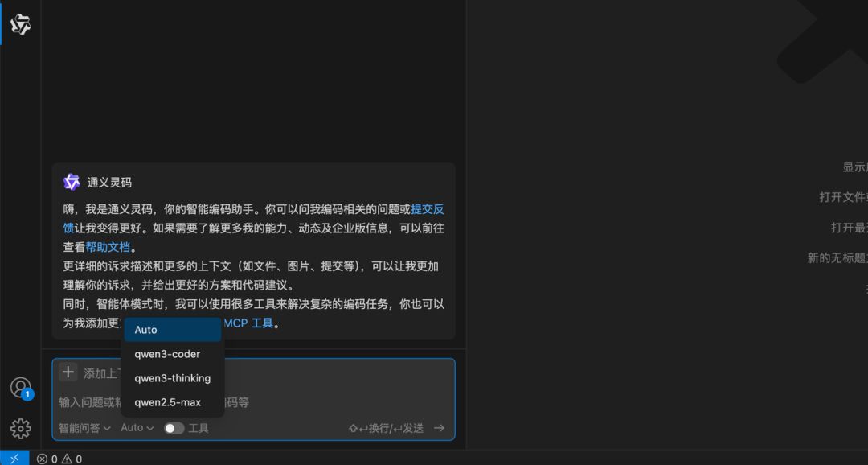
Task: Click the Tongyi Lingma logo in chat message
Action: (x=72, y=182)
